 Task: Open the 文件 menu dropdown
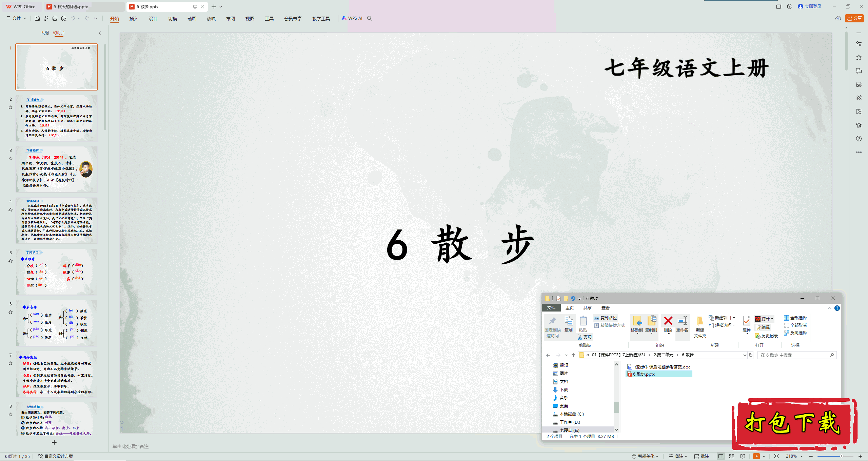[17, 18]
